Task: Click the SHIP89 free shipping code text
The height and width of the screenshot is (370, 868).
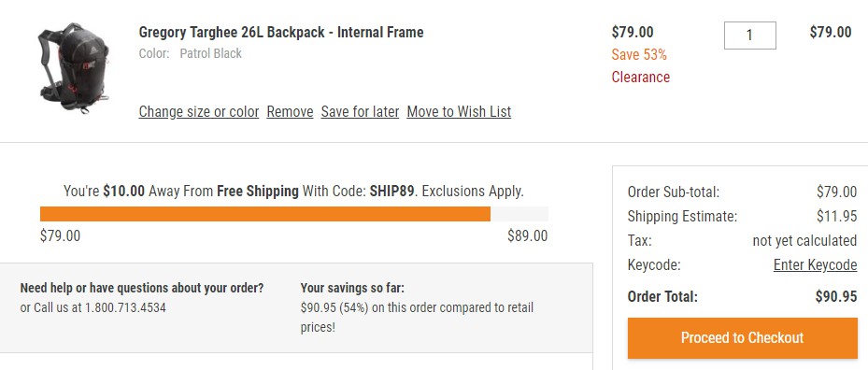Action: click(x=391, y=192)
